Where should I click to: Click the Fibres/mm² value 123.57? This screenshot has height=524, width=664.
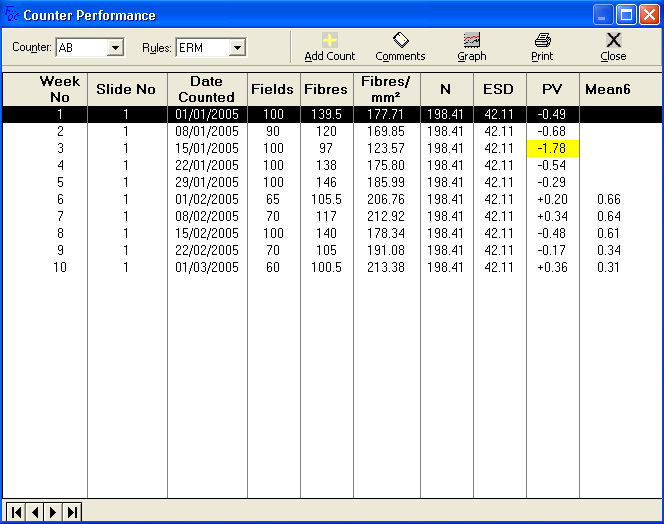386,148
